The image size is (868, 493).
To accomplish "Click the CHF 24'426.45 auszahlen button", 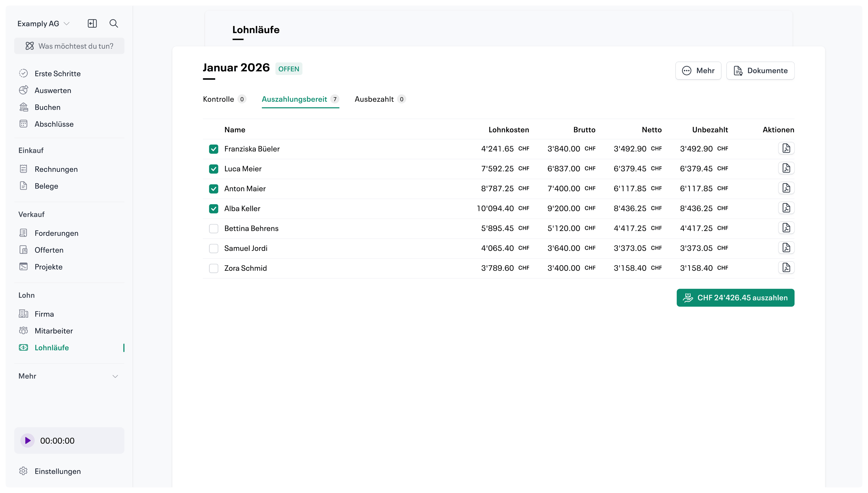I will point(735,298).
